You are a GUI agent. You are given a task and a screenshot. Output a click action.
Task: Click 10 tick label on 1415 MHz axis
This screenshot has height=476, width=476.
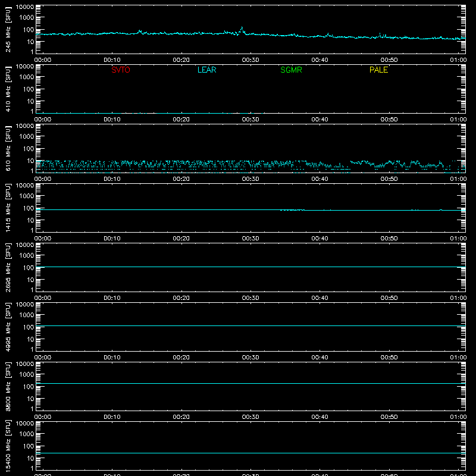[30, 220]
